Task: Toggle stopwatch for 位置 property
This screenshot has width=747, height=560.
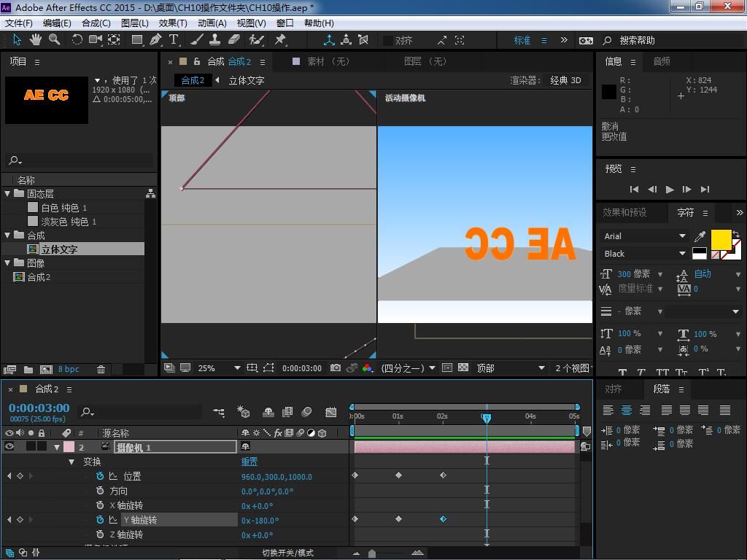Action: pos(99,475)
